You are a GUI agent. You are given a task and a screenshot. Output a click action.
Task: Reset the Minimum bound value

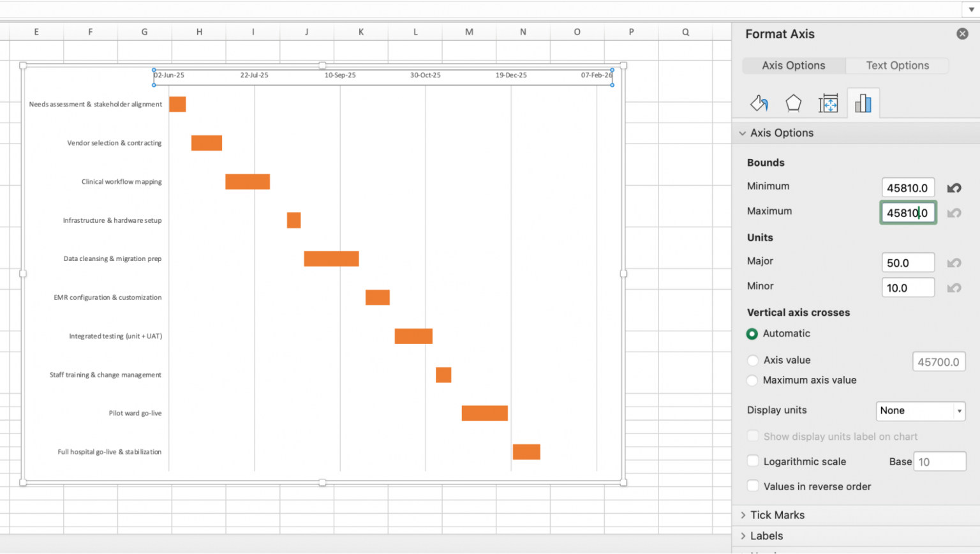tap(954, 187)
